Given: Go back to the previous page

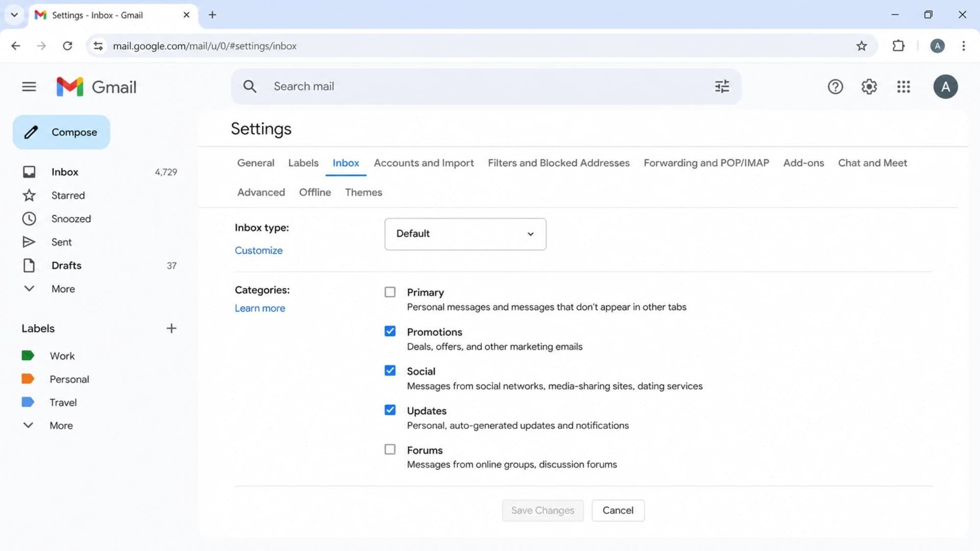Looking at the screenshot, I should 16,46.
